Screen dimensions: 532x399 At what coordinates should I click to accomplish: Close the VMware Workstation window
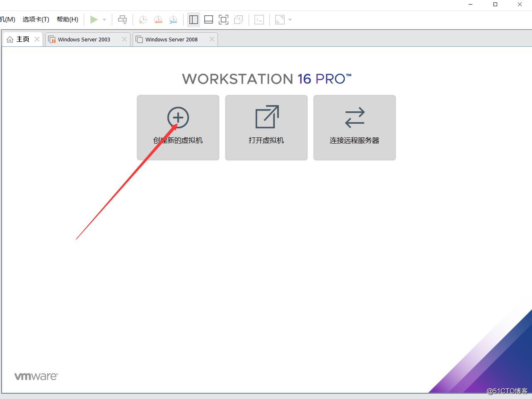tap(520, 4)
